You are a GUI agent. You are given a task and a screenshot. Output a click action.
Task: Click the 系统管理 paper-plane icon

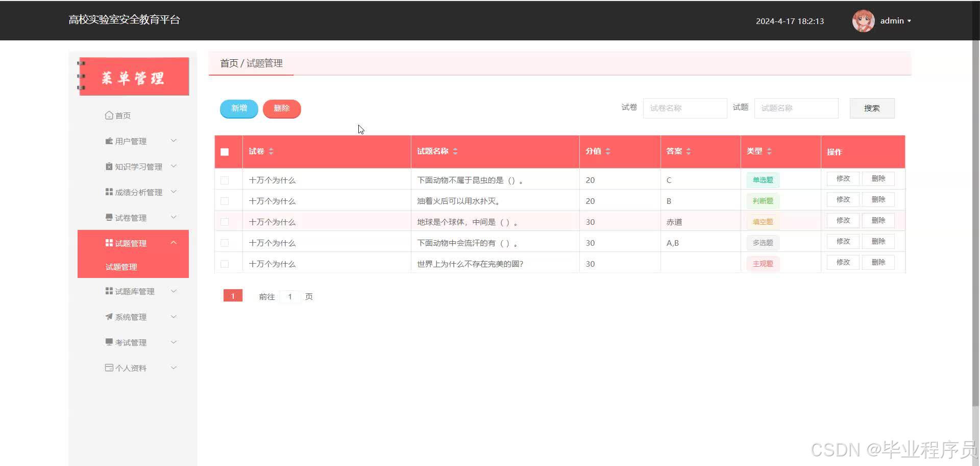pos(109,317)
